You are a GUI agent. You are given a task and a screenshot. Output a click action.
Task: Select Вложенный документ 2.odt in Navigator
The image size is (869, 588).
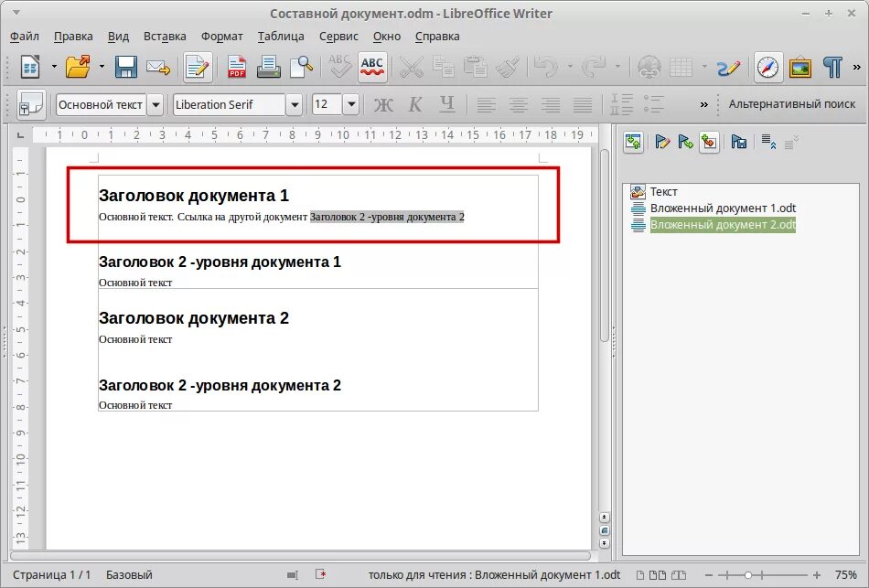coord(723,225)
